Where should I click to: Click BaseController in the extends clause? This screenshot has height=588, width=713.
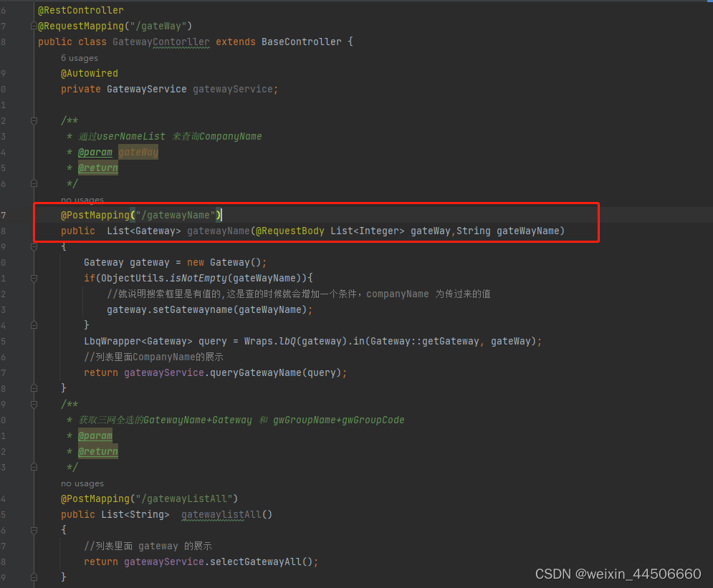(x=301, y=42)
